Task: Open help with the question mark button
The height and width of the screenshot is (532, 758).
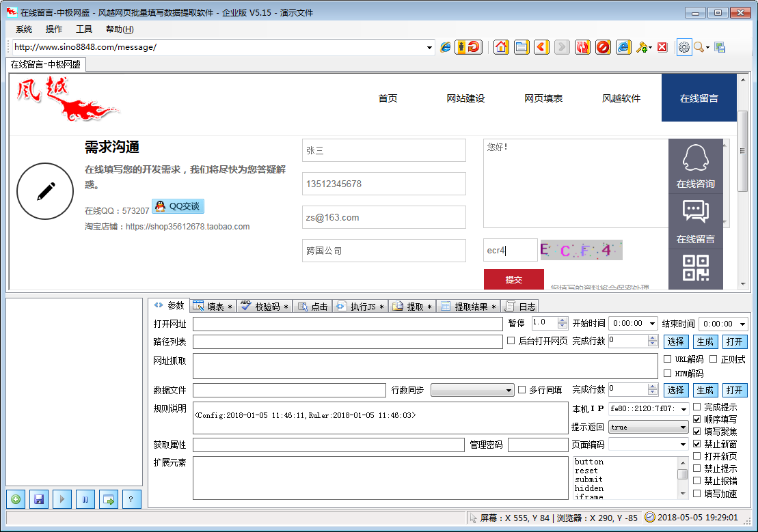Action: tap(131, 499)
